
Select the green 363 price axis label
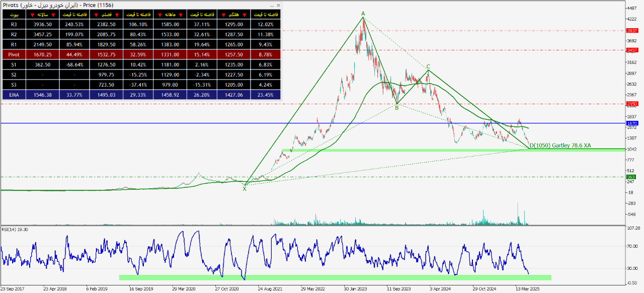click(632, 177)
